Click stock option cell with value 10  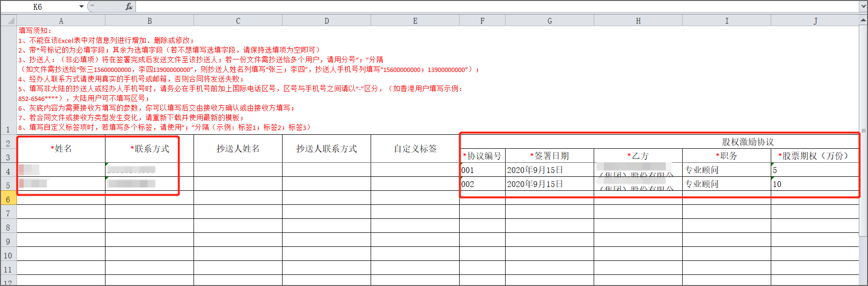815,184
